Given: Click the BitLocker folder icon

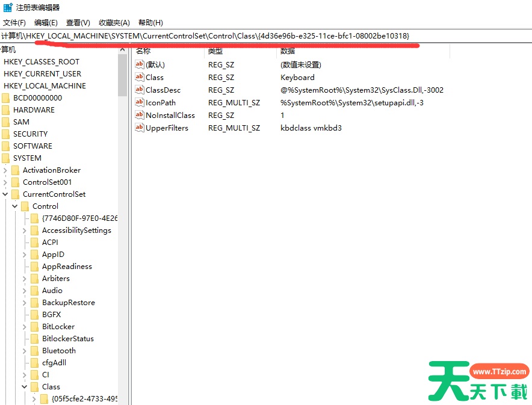Looking at the screenshot, I should pyautogui.click(x=35, y=327).
